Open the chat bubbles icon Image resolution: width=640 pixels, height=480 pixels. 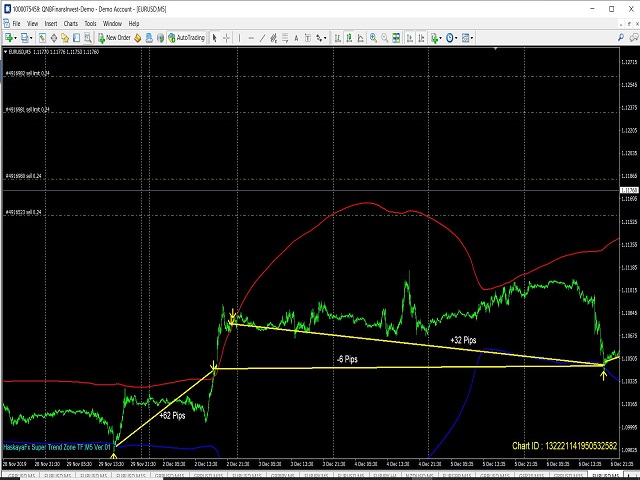(x=633, y=38)
